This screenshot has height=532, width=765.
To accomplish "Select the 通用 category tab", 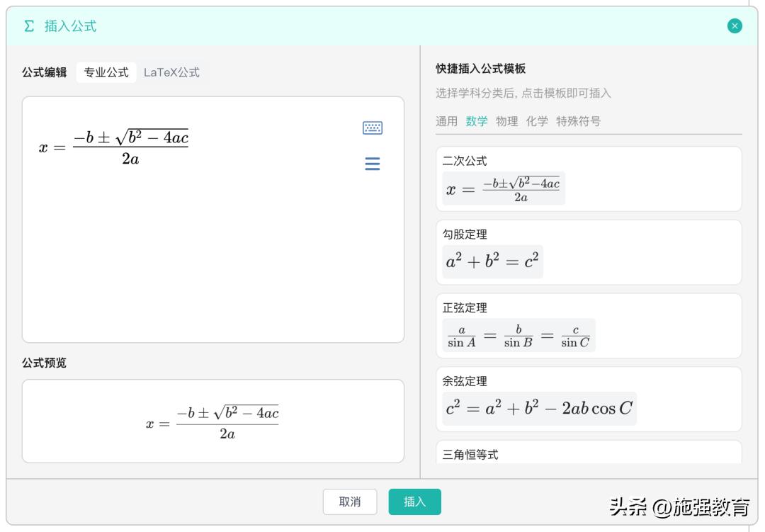I will [x=446, y=121].
